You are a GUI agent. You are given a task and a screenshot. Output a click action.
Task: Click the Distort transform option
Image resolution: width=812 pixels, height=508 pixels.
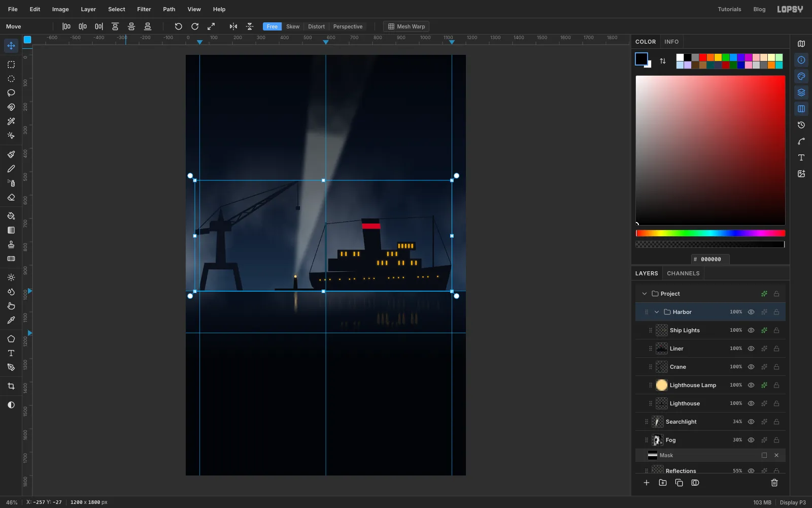tap(316, 26)
